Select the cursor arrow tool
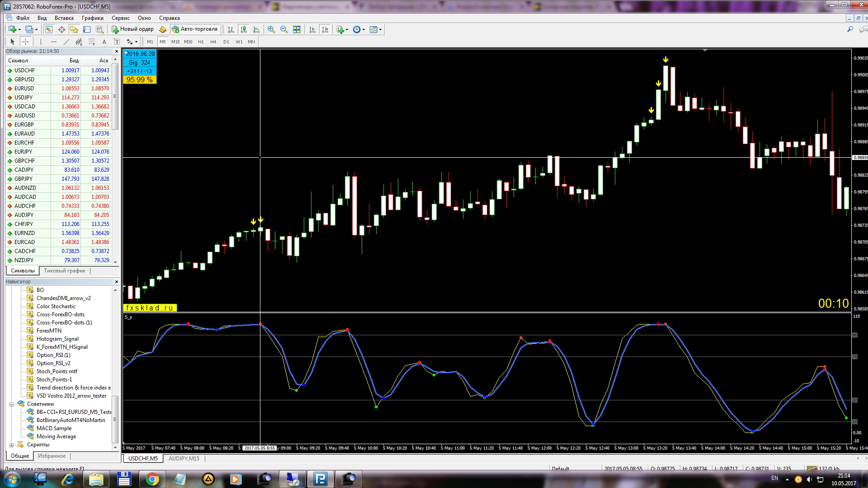This screenshot has height=488, width=868. coord(13,42)
